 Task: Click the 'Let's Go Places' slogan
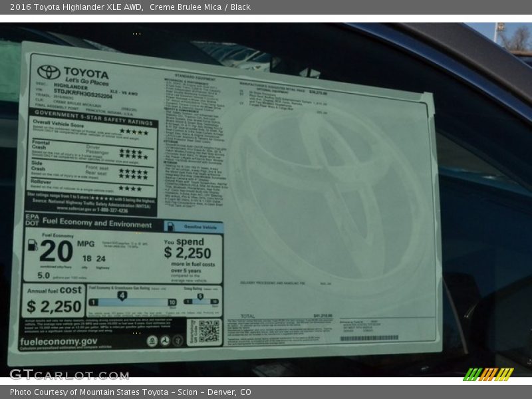point(87,81)
